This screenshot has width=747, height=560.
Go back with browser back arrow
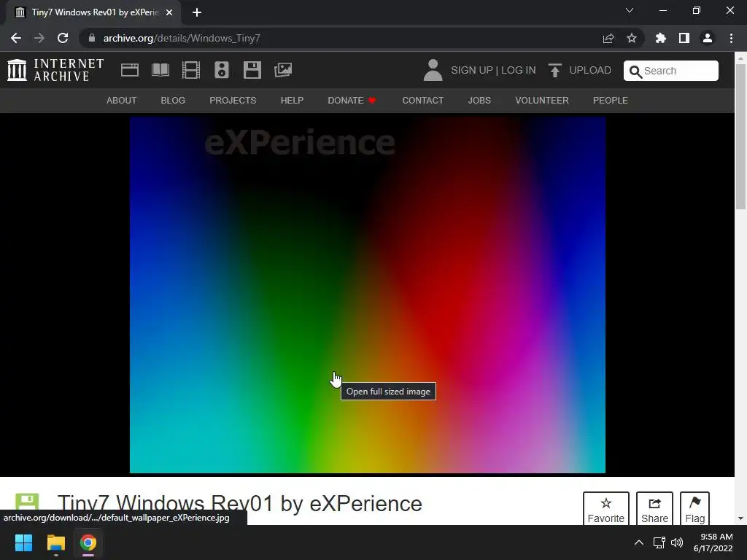pyautogui.click(x=16, y=38)
